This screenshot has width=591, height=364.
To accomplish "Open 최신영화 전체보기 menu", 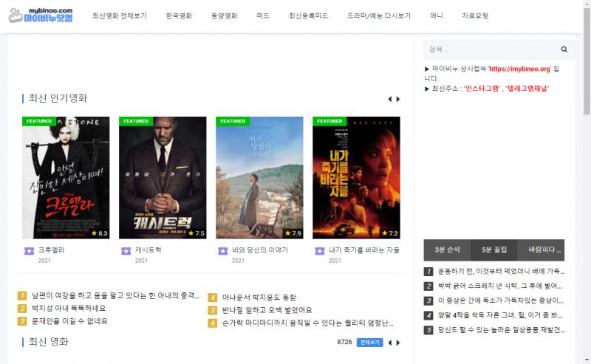I will [120, 16].
